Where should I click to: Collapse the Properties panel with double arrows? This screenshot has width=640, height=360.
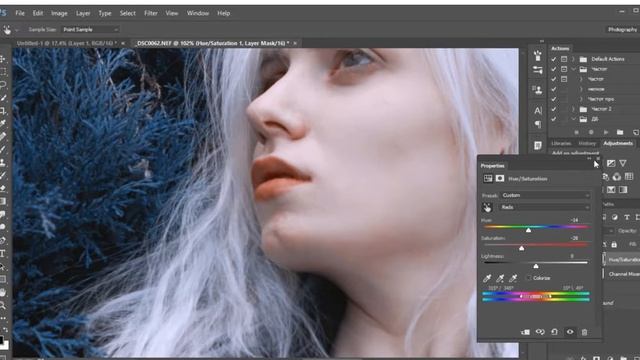click(x=589, y=158)
